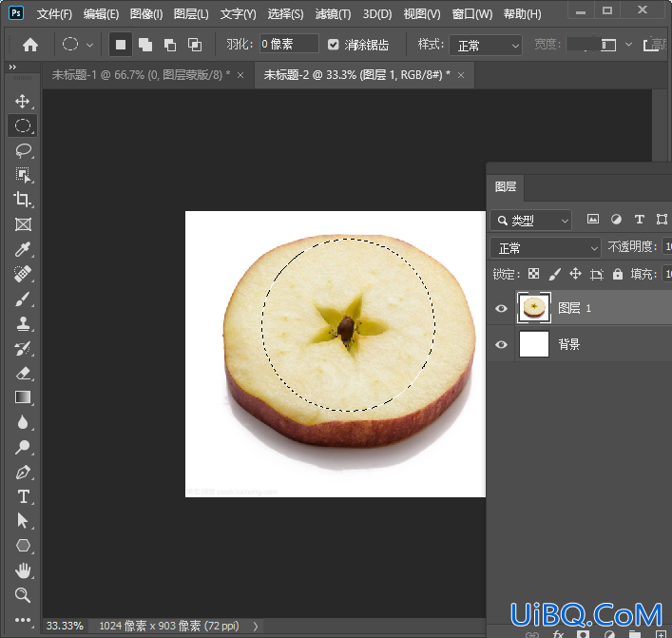Open the 图层(L) menu
Image resolution: width=672 pixels, height=638 pixels.
[x=191, y=14]
